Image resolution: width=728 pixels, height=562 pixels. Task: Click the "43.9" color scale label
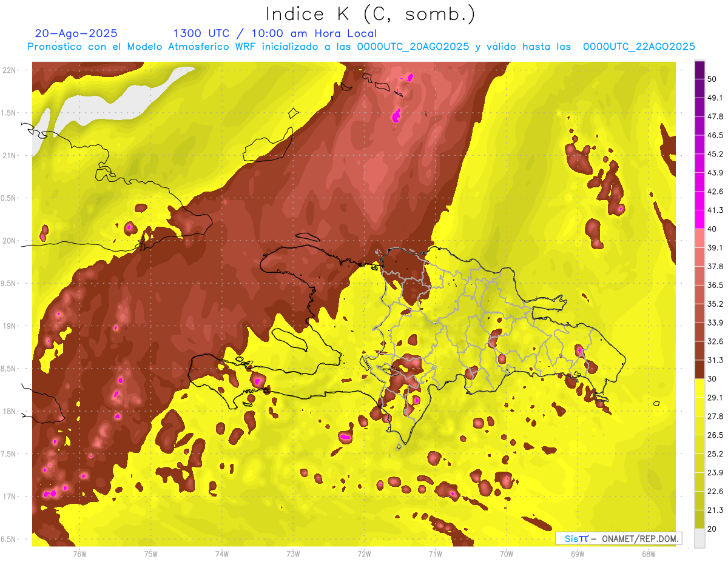(x=715, y=173)
